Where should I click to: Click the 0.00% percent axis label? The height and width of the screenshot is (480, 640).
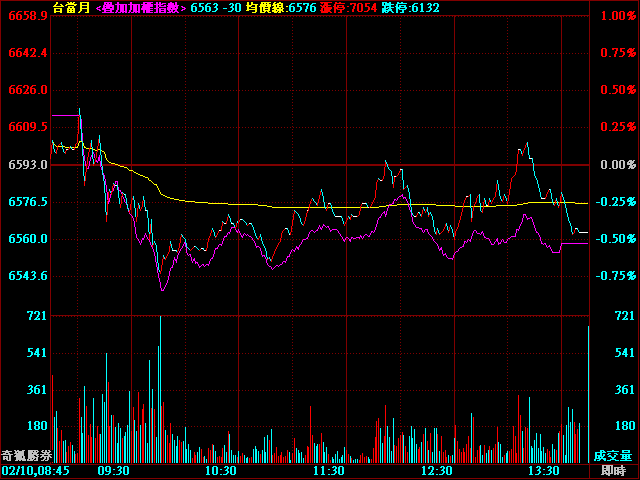(618, 165)
